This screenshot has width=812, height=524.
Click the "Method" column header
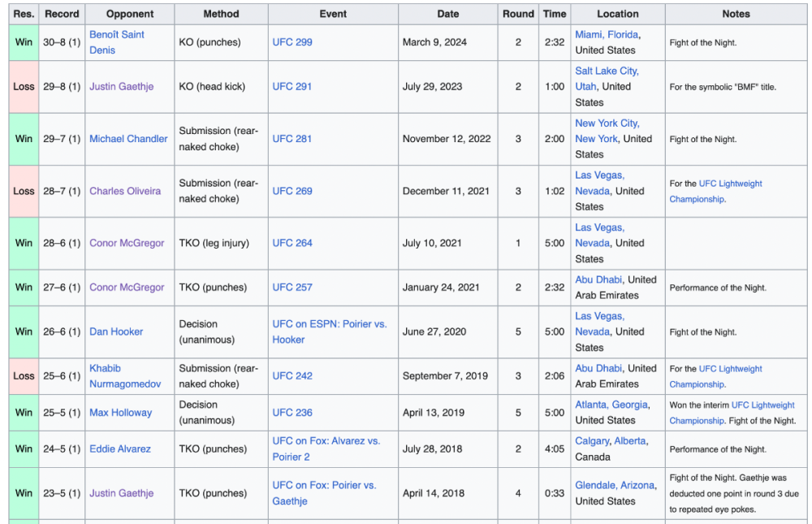tap(221, 14)
